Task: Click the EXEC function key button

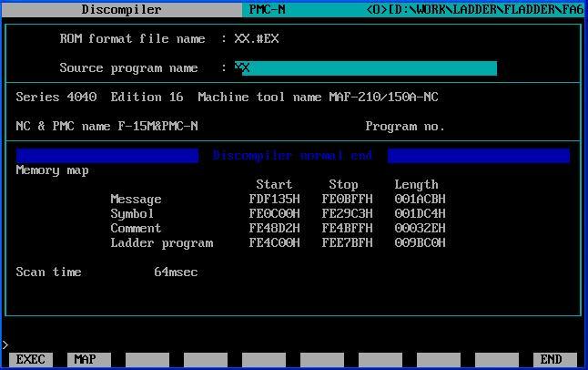Action: pyautogui.click(x=31, y=359)
